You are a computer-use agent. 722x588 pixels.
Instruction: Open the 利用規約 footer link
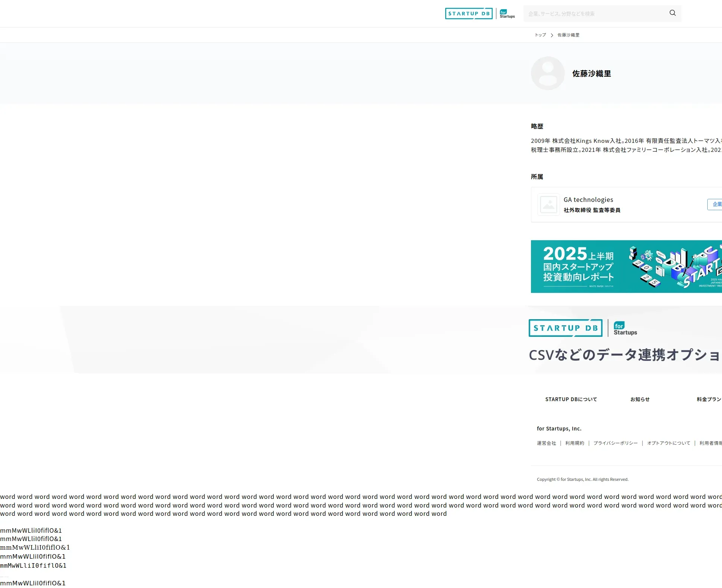pyautogui.click(x=575, y=443)
